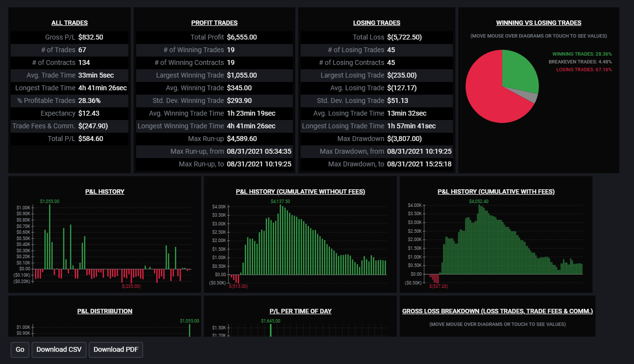This screenshot has width=634, height=364.
Task: Click the 'LOSING TRADES' panel heading
Action: tap(377, 23)
